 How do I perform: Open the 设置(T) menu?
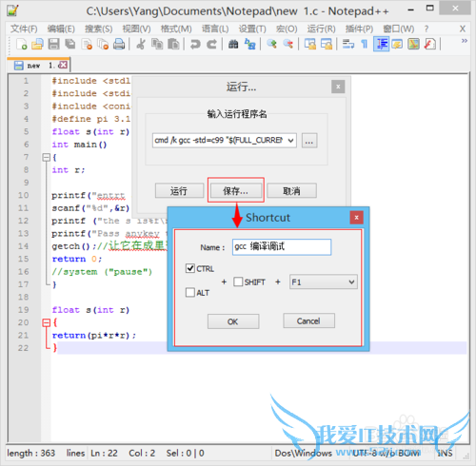coord(252,29)
